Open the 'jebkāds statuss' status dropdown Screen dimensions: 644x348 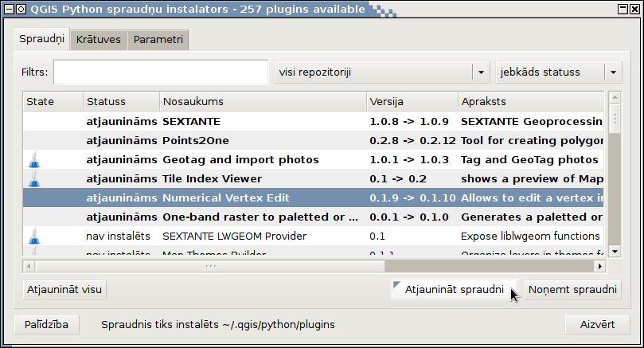click(559, 72)
